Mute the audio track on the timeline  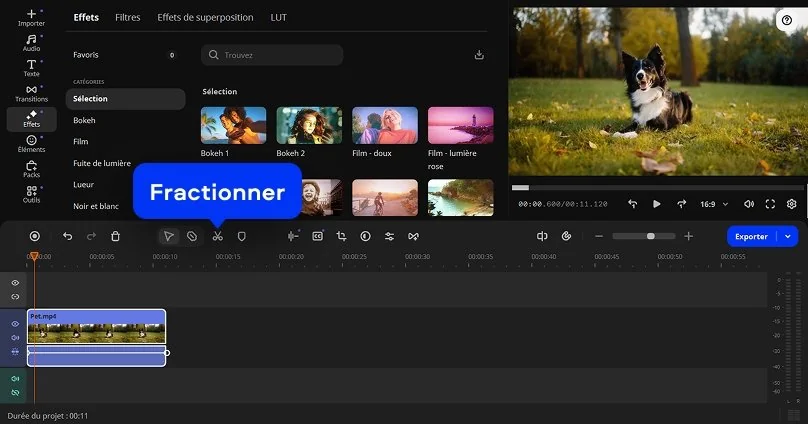click(x=15, y=379)
